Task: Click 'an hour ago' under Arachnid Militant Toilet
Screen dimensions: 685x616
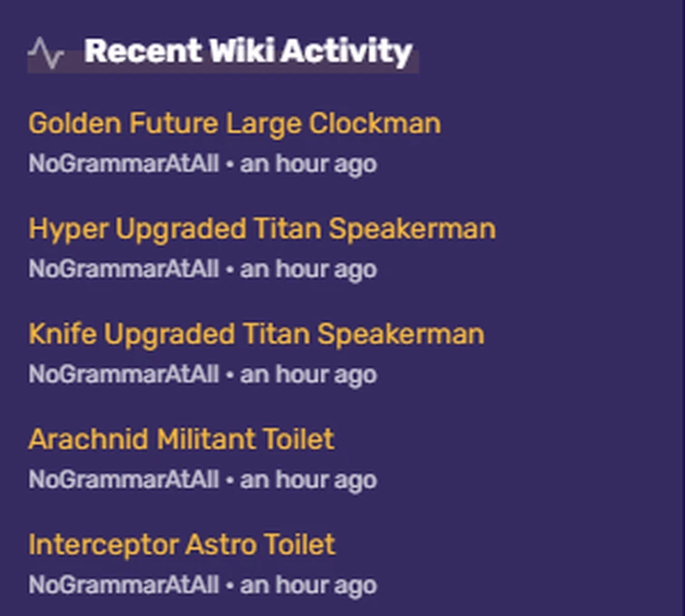Action: click(x=308, y=480)
